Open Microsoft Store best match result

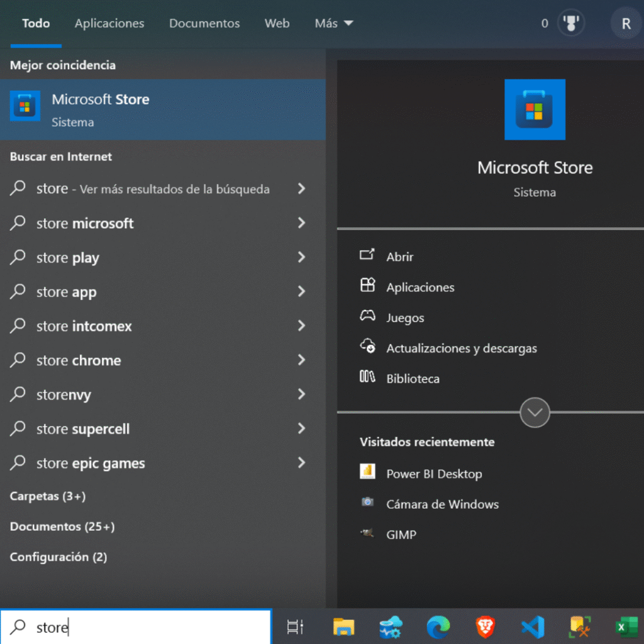(x=163, y=109)
